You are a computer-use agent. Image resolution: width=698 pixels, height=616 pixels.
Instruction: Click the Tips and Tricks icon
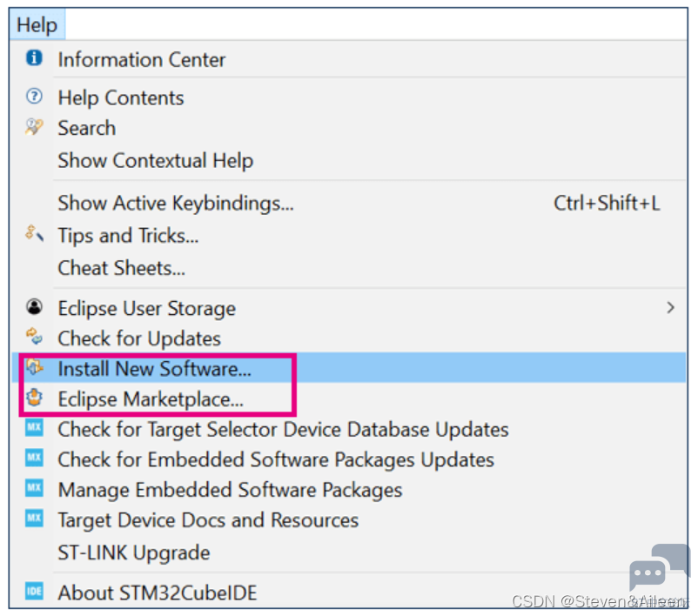pyautogui.click(x=34, y=233)
